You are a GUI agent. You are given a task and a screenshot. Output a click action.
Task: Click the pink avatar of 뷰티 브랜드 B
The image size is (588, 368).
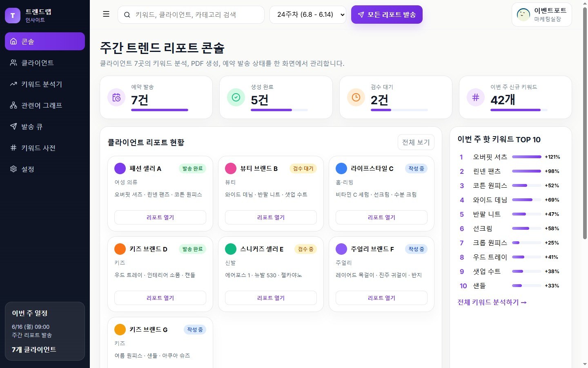click(231, 168)
